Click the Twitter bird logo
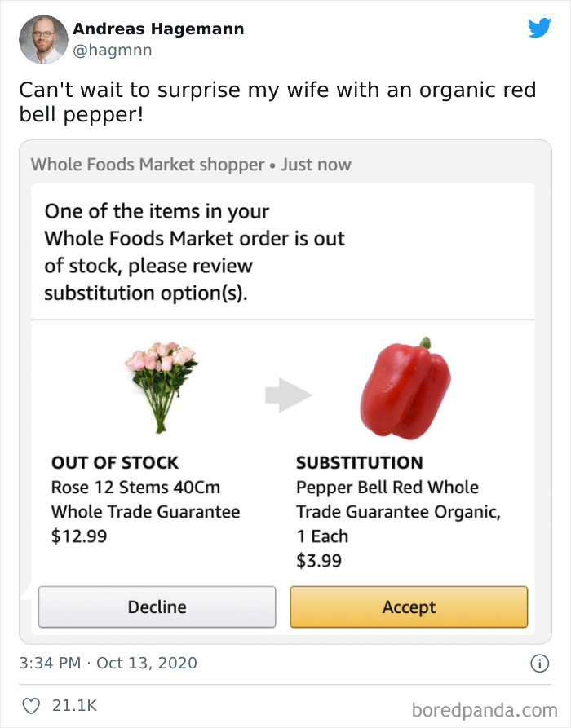The height and width of the screenshot is (728, 571). click(x=540, y=29)
